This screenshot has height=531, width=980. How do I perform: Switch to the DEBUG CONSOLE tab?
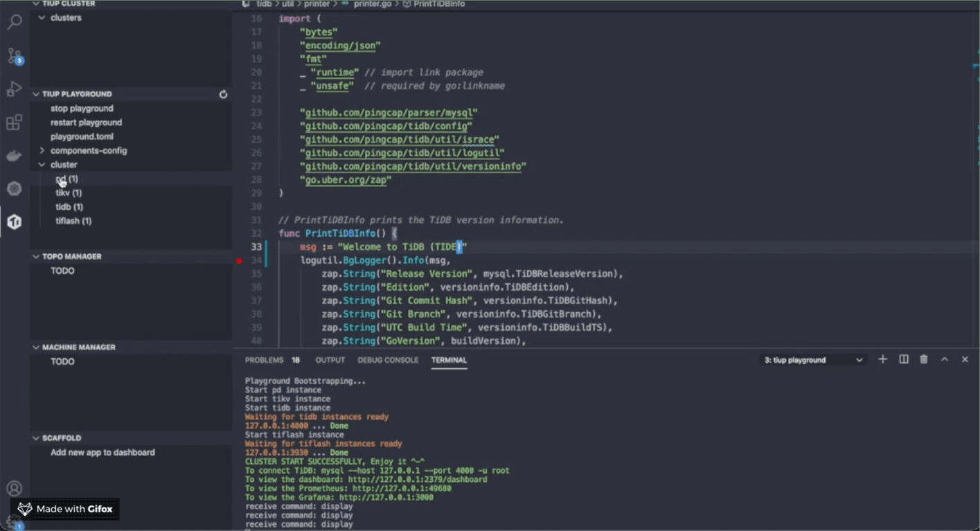coord(388,360)
